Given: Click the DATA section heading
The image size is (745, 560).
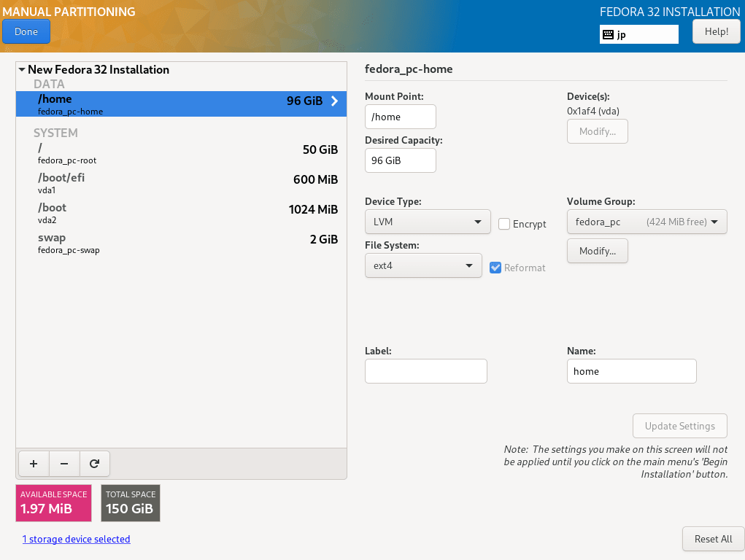Looking at the screenshot, I should point(49,84).
